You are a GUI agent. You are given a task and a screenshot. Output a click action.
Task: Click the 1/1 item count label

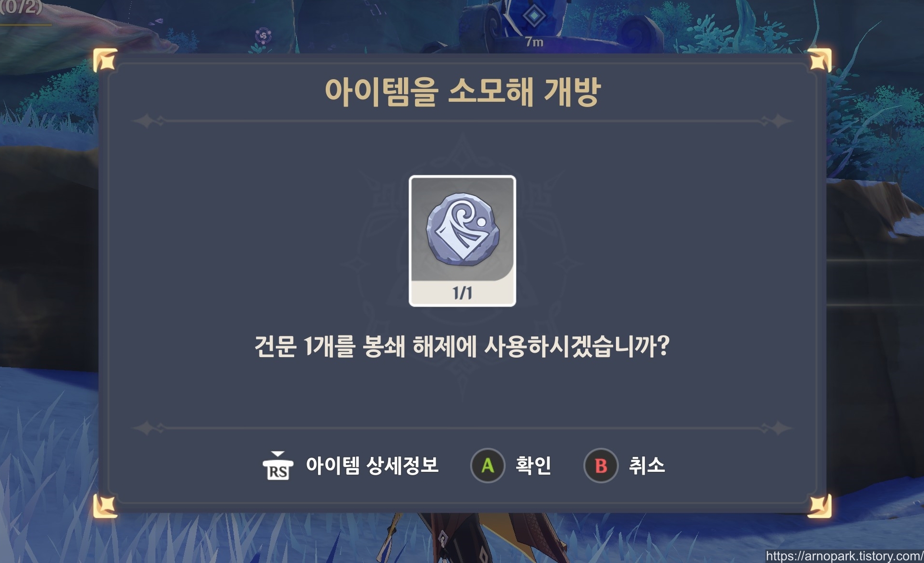pyautogui.click(x=462, y=293)
